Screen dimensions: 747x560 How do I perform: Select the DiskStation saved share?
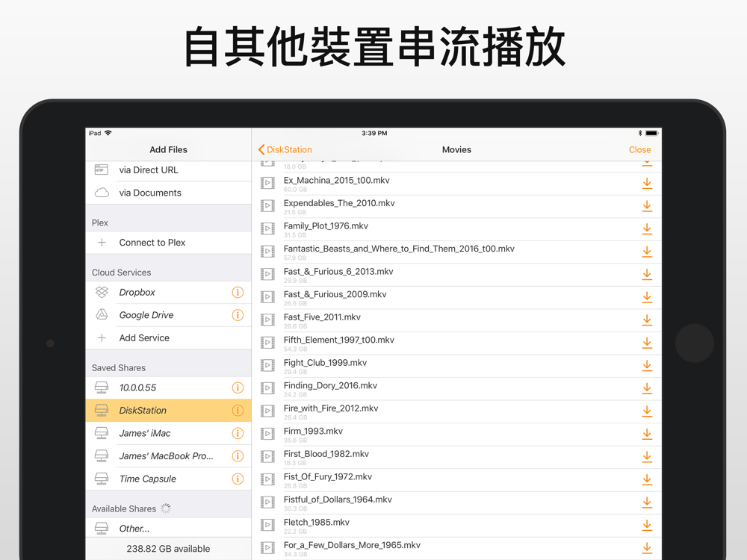[x=169, y=411]
